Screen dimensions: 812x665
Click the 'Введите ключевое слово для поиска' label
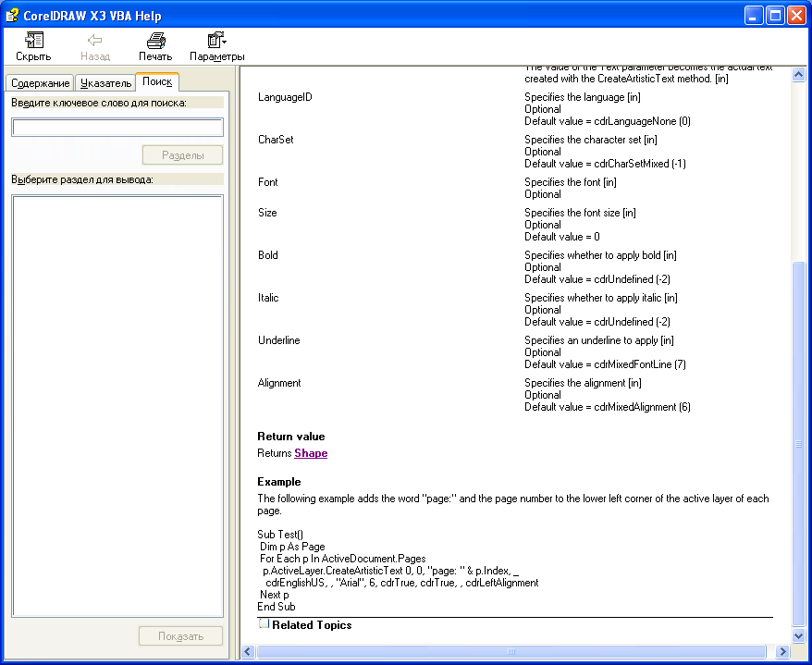click(99, 103)
